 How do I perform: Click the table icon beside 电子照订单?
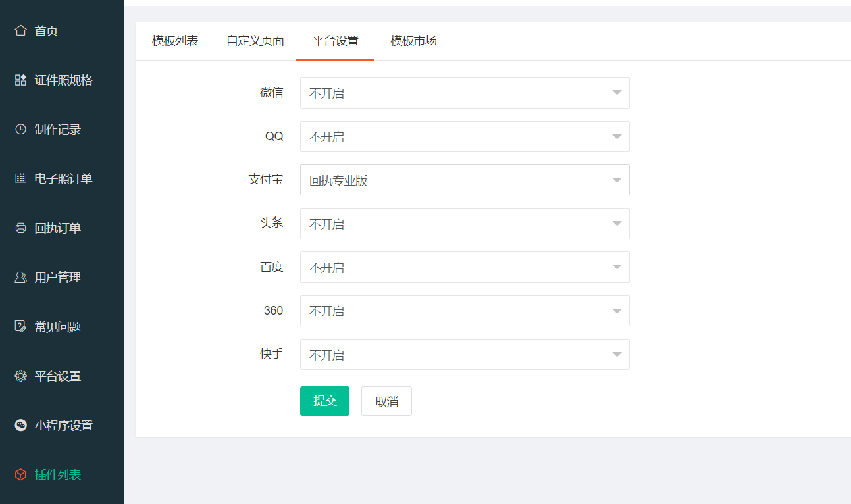(20, 178)
